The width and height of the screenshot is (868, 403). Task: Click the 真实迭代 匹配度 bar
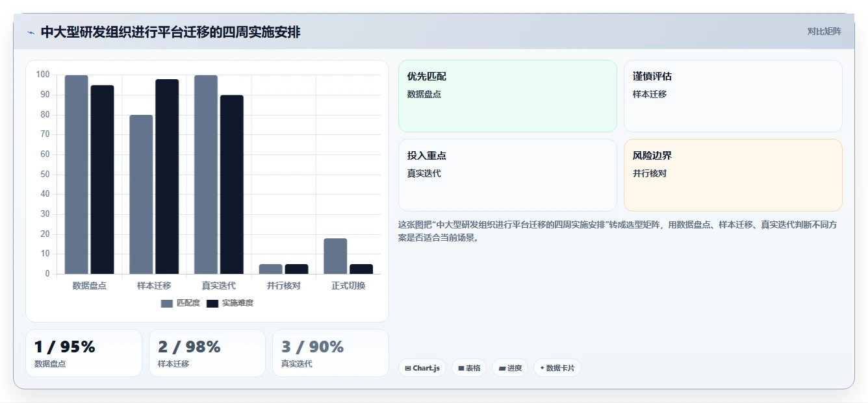pyautogui.click(x=206, y=175)
